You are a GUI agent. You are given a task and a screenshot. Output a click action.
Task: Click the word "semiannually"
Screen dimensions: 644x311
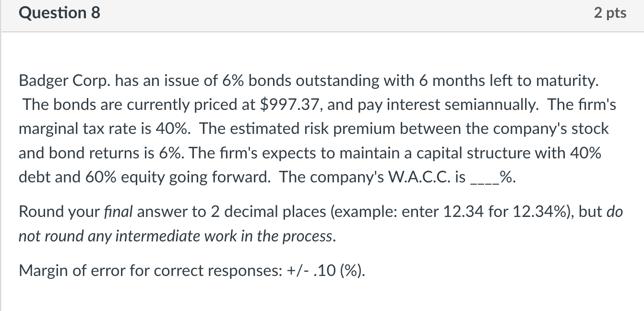495,105
